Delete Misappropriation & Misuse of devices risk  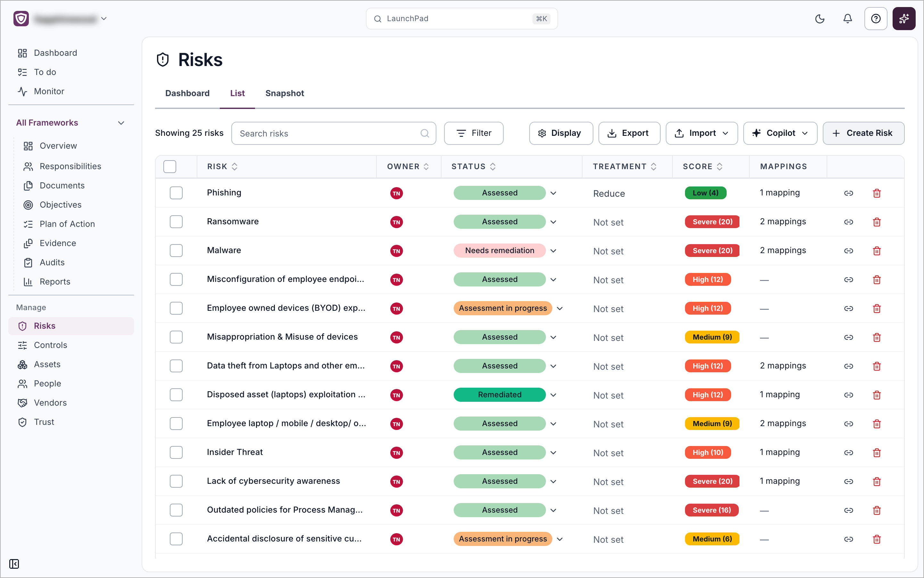877,337
